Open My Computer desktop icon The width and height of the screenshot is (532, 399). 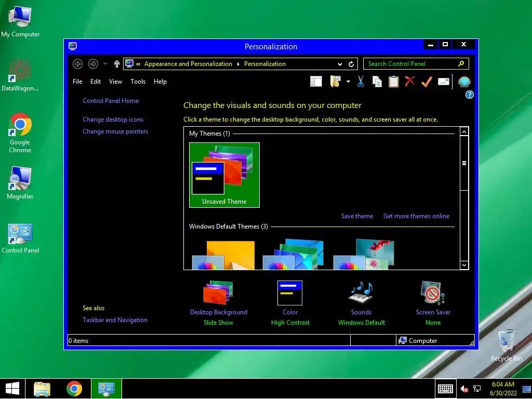[x=20, y=22]
